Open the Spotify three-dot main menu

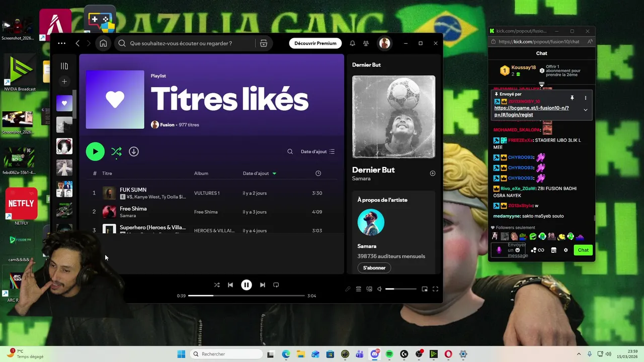(x=61, y=43)
